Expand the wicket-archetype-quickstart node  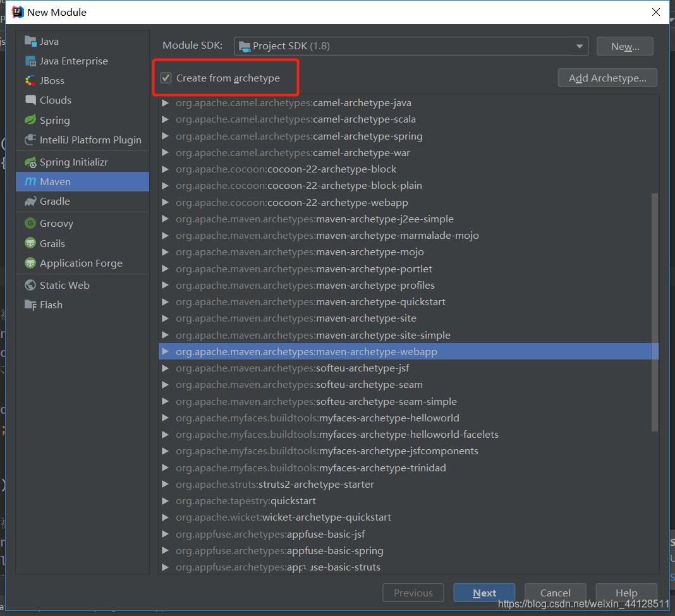point(165,517)
